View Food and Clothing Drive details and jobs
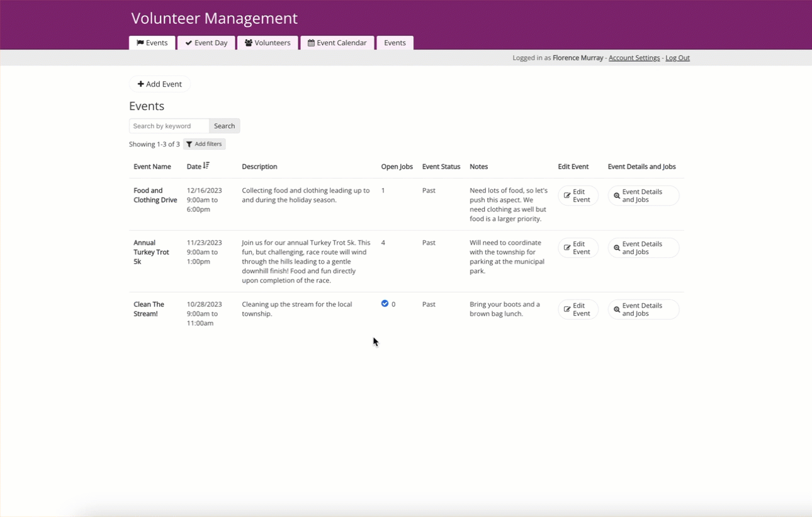Viewport: 812px width, 517px height. (643, 196)
